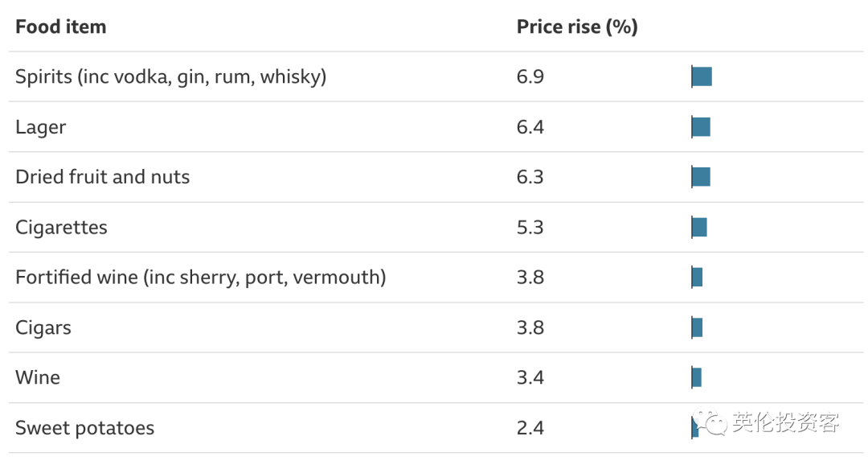Viewport: 868px width, 461px height.
Task: Select the Cigarettes row label
Action: pos(61,228)
